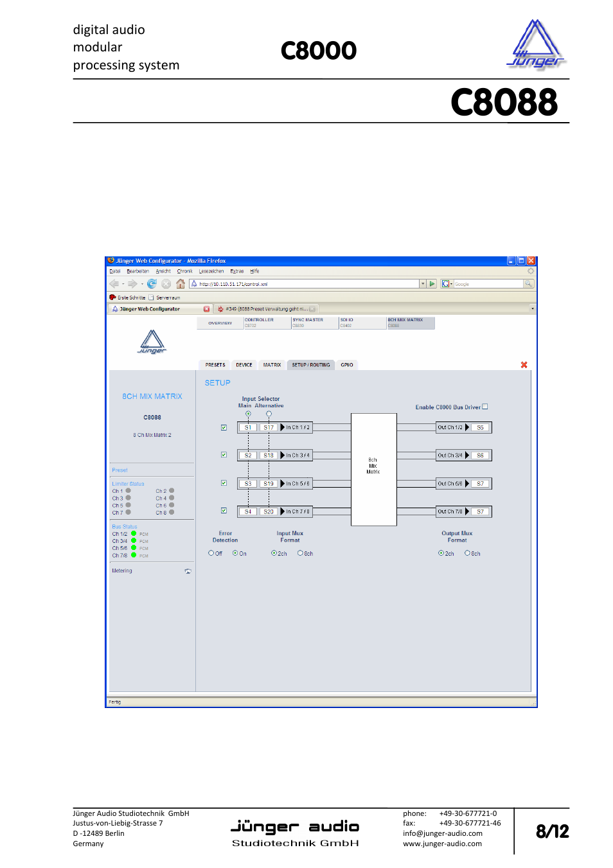This screenshot has height=868, width=613.
Task: Select the Main input selector radio button
Action: [248, 414]
